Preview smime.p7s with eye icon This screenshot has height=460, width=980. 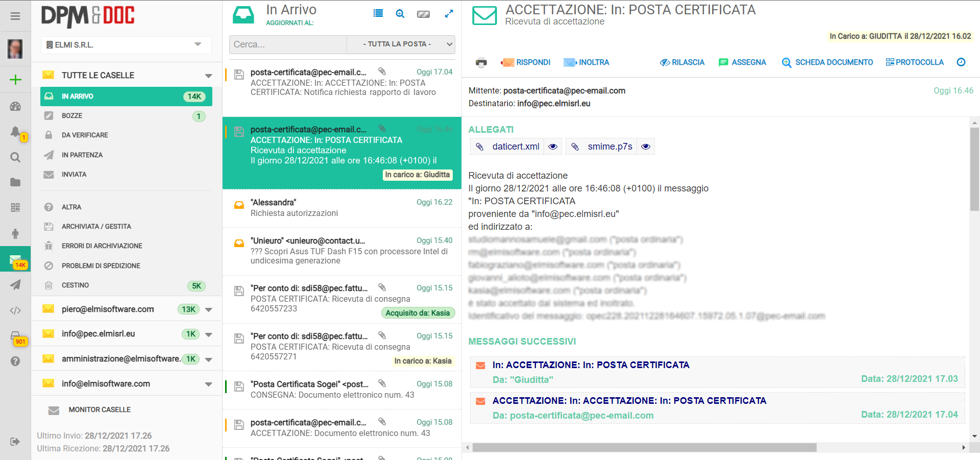646,147
